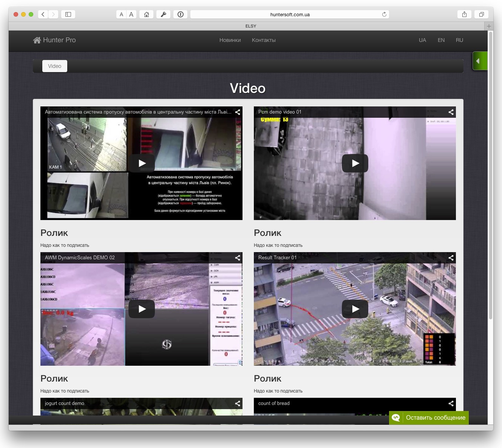This screenshot has height=448, width=502.
Task: Play the Pcm demo video 01
Action: [355, 163]
